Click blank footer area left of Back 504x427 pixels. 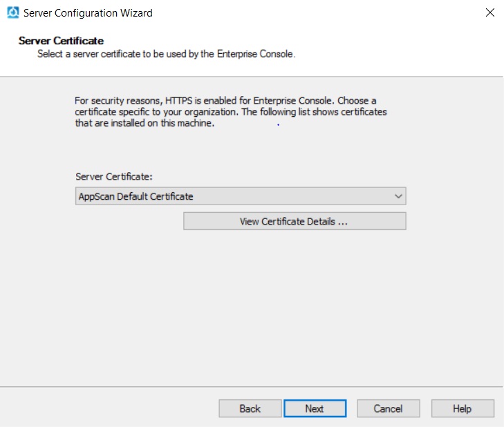(x=104, y=408)
